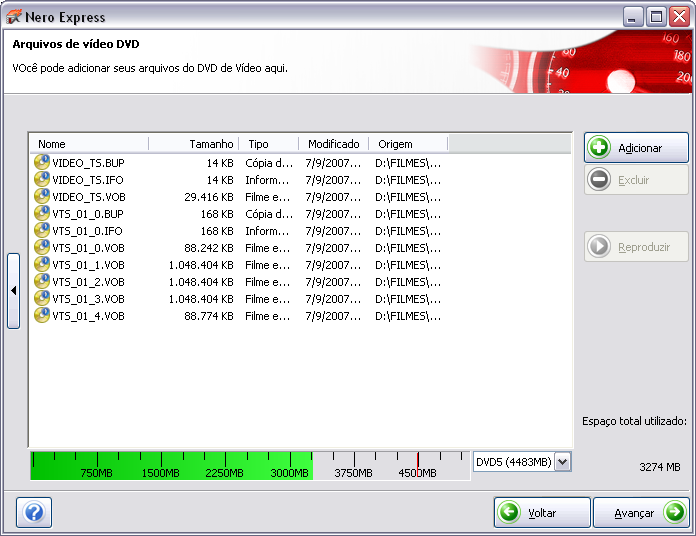Sort by the Tamanho column header
696x536 pixels.
194,144
